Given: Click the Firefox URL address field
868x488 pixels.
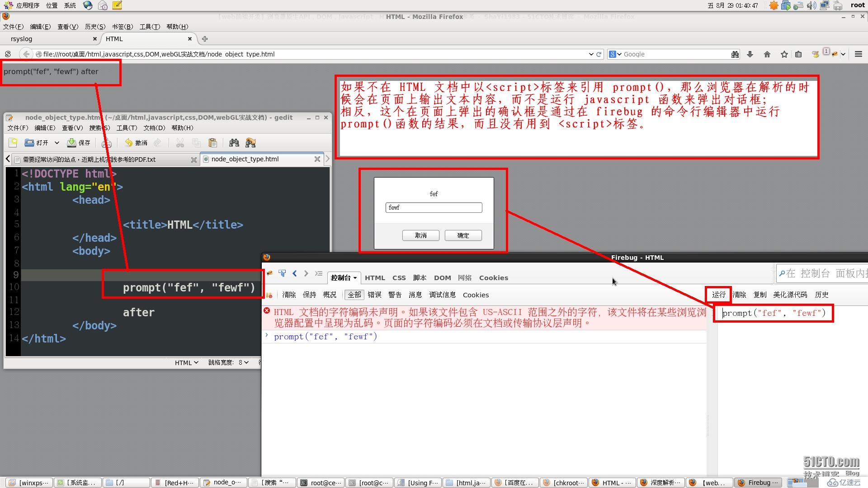Looking at the screenshot, I should 312,54.
